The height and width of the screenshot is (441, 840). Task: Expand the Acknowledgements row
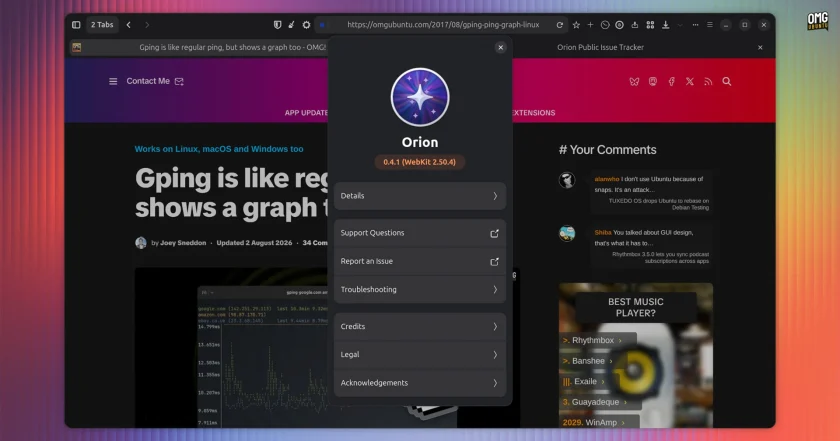click(x=420, y=383)
